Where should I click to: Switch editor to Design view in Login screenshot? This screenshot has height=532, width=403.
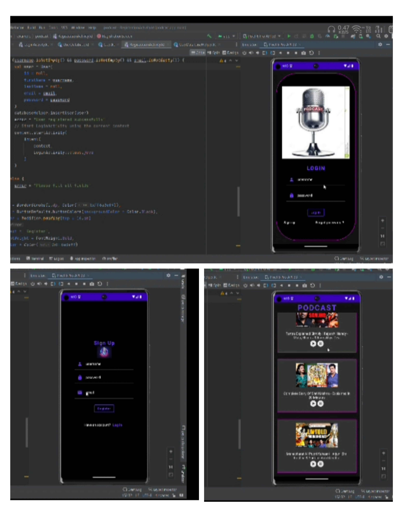[x=230, y=53]
